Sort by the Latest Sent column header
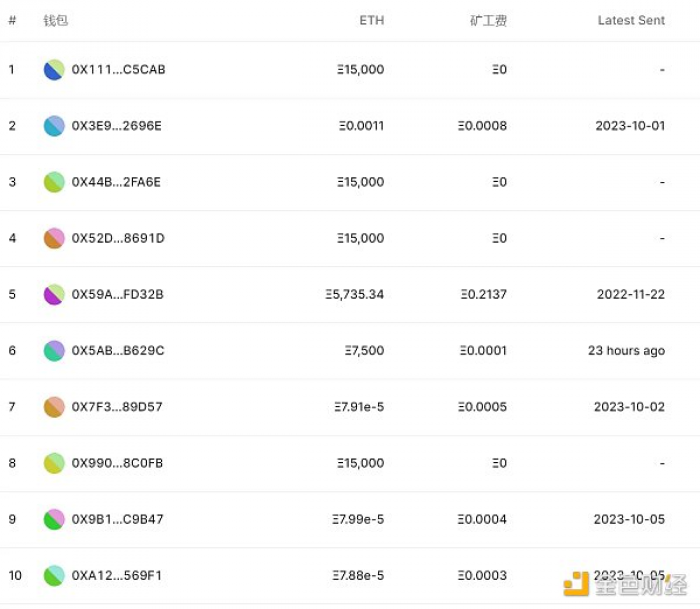The width and height of the screenshot is (700, 609). tap(631, 21)
